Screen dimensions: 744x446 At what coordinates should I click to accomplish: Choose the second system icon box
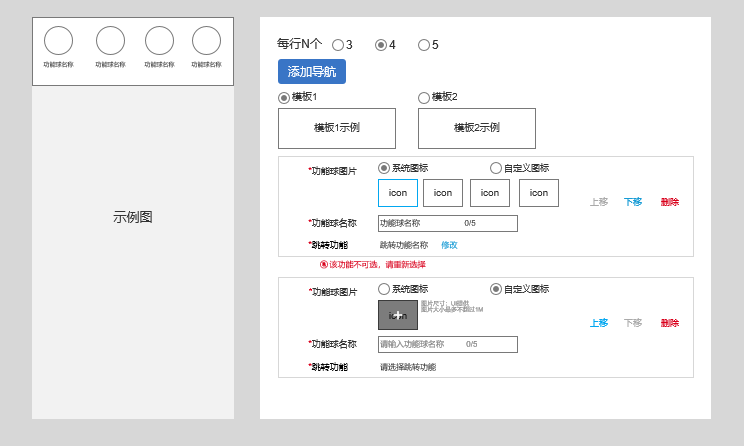(x=442, y=193)
